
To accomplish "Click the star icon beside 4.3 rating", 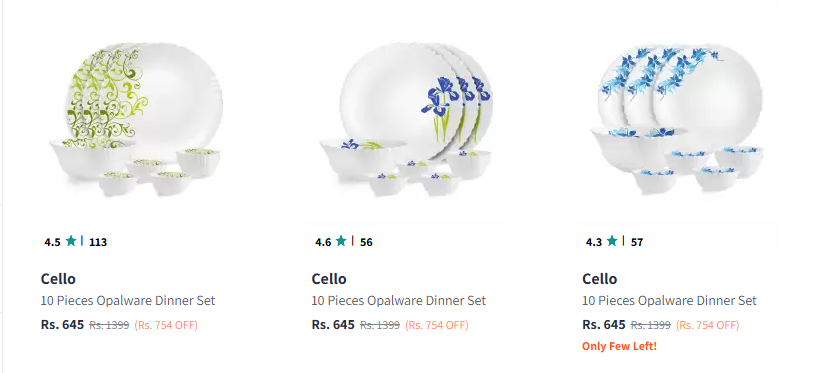I will (x=612, y=241).
